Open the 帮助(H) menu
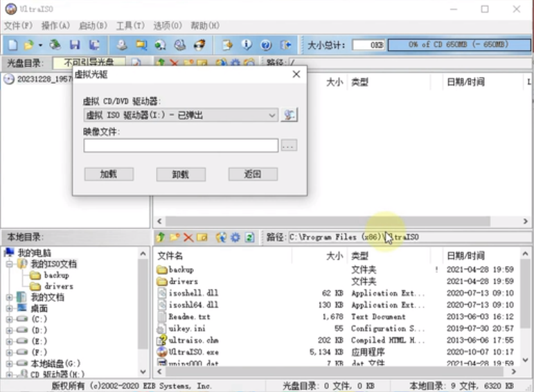Image resolution: width=534 pixels, height=392 pixels. (205, 26)
